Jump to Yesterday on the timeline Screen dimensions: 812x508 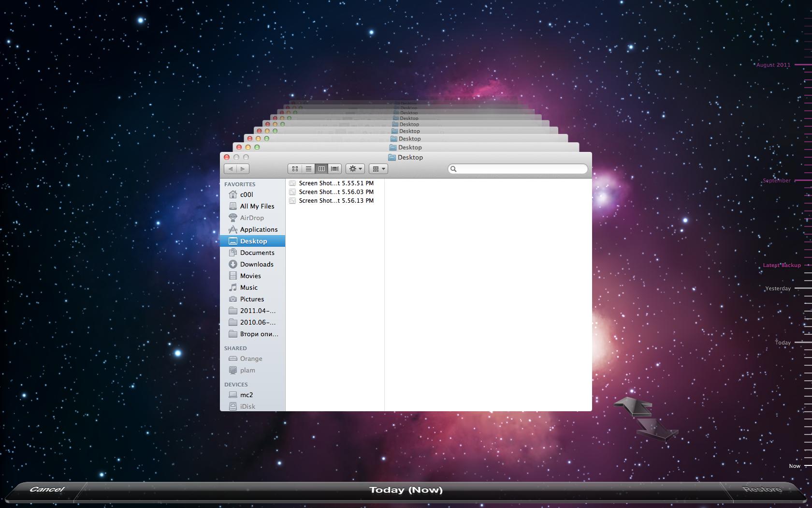coord(778,288)
